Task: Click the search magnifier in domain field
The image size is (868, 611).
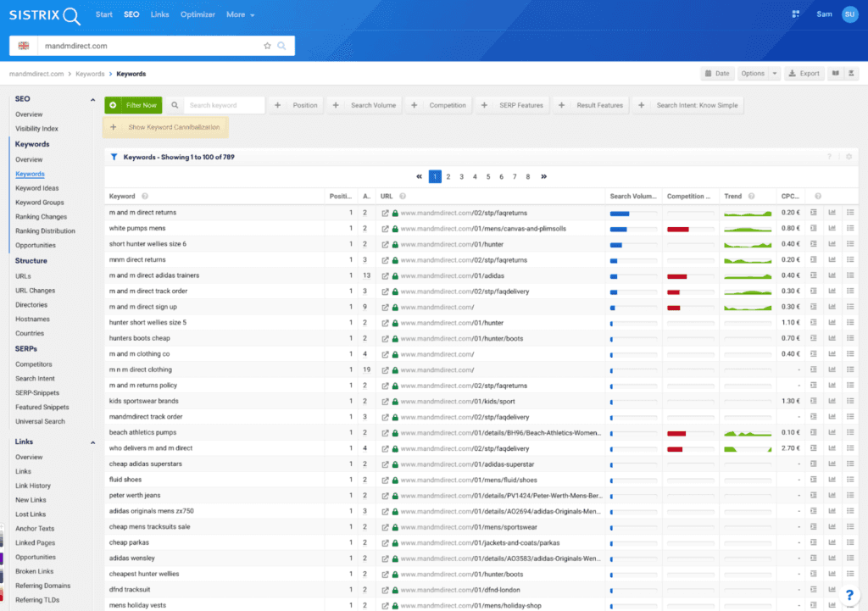Action: 281,46
